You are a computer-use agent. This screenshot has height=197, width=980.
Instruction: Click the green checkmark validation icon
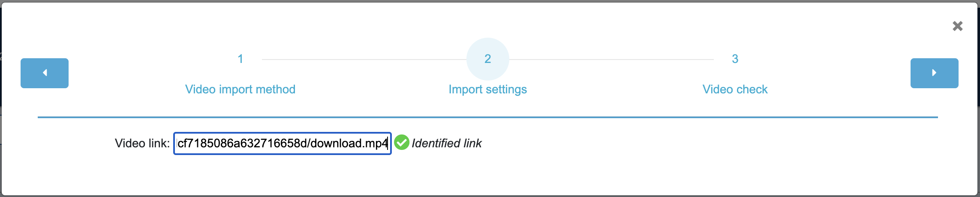pos(402,143)
